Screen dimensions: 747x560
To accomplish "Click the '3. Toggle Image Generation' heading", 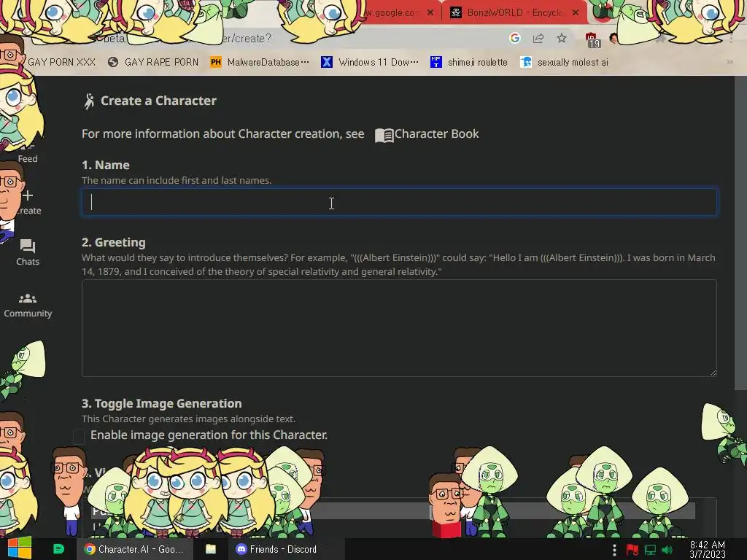I will click(161, 403).
